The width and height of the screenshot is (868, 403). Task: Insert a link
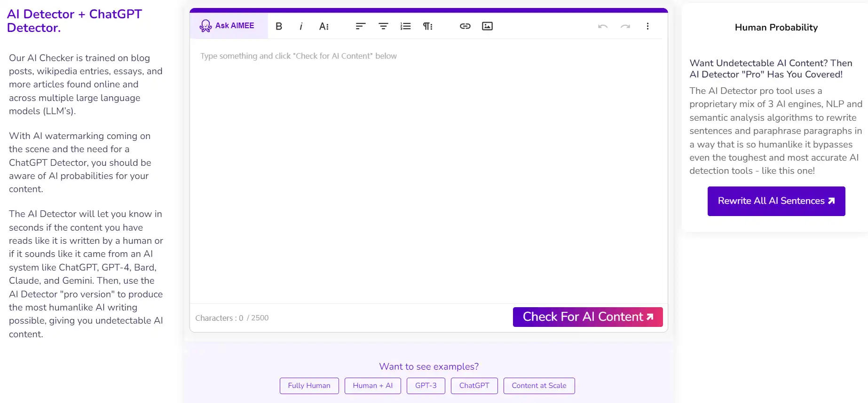click(x=465, y=26)
